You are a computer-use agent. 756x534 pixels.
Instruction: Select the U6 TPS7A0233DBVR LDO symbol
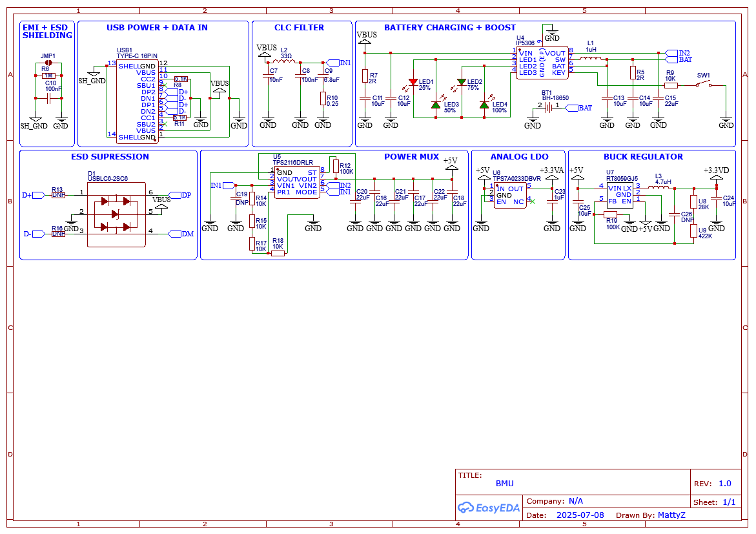click(511, 196)
